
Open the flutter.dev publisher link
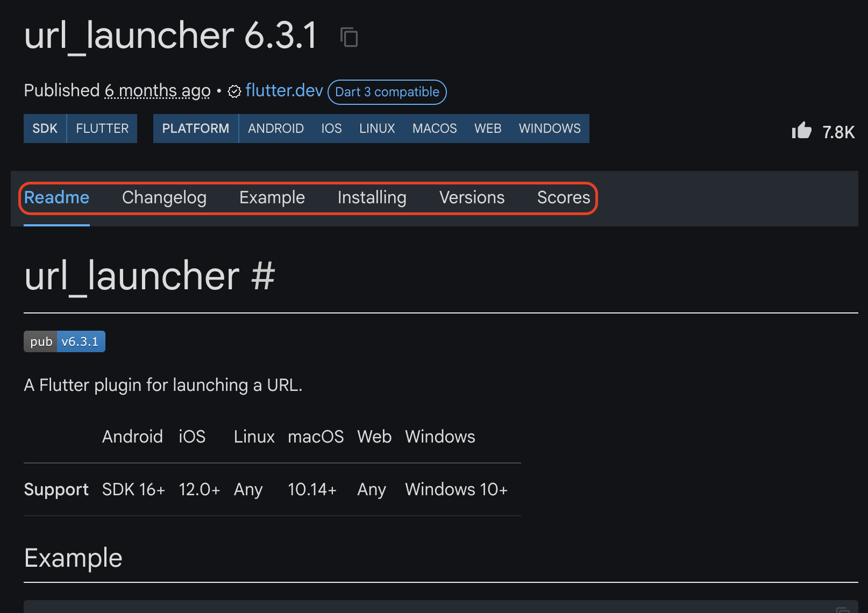pos(284,90)
